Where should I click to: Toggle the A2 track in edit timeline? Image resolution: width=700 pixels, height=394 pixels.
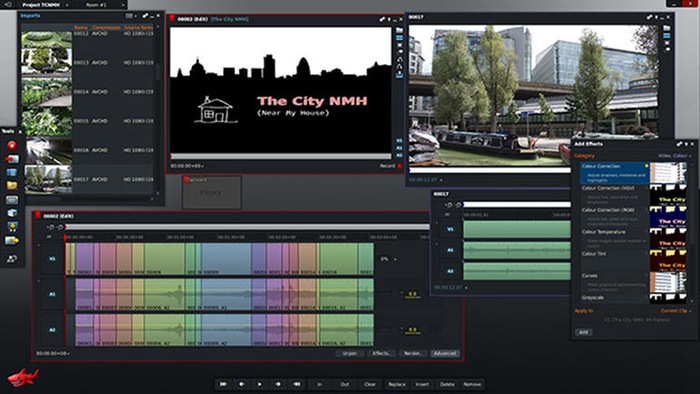[x=52, y=330]
